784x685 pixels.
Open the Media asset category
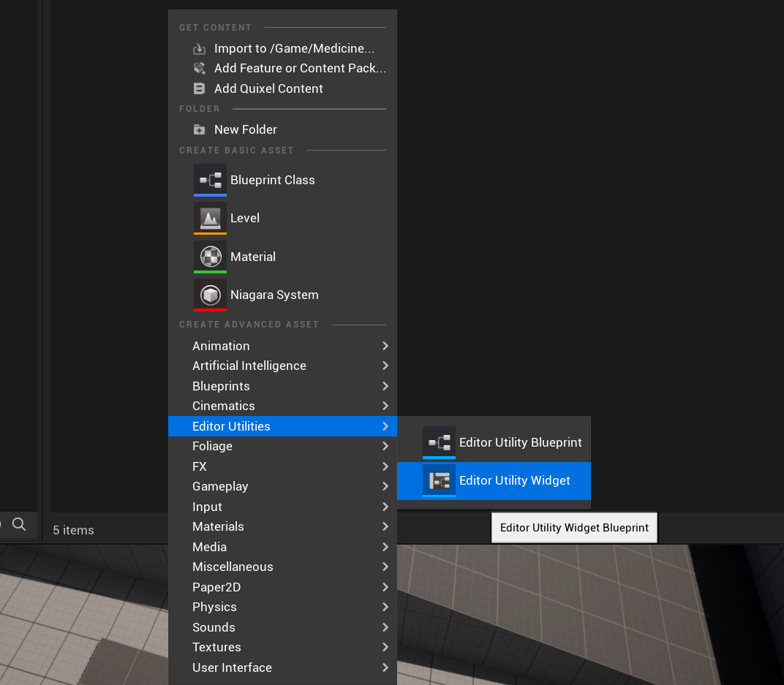point(282,547)
